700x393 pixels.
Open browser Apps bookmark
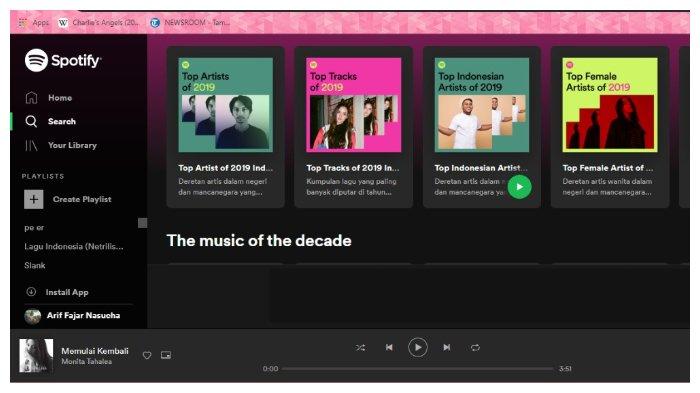click(33, 22)
